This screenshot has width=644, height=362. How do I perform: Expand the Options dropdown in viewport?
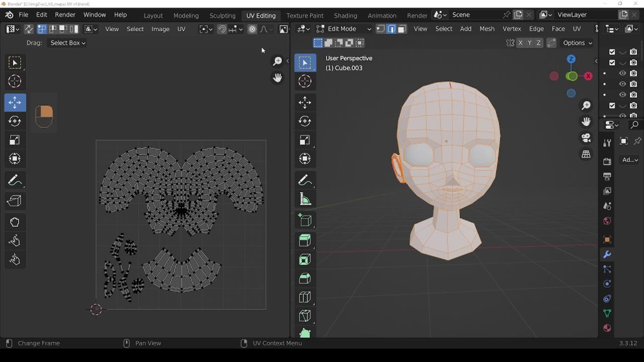pos(577,43)
